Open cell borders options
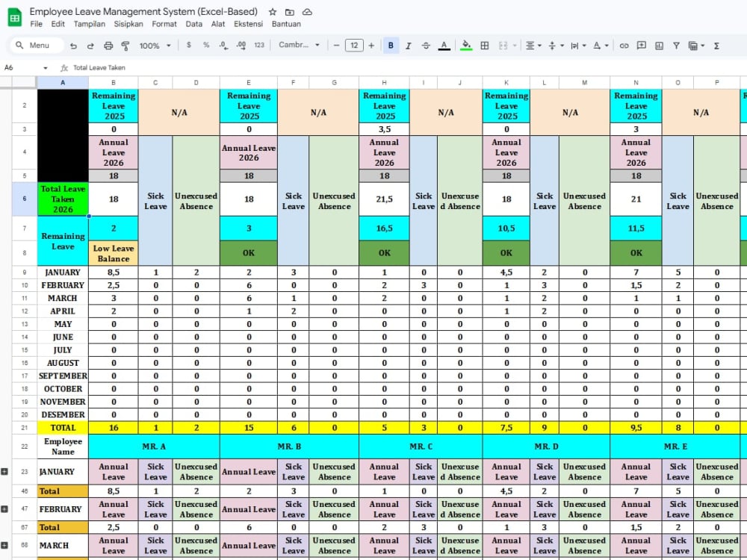Viewport: 747px width, 560px height. [x=485, y=46]
